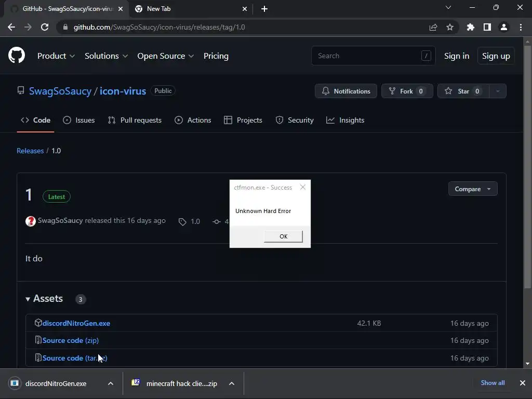
Task: Open the tab search chevron in title bar
Action: click(x=448, y=7)
